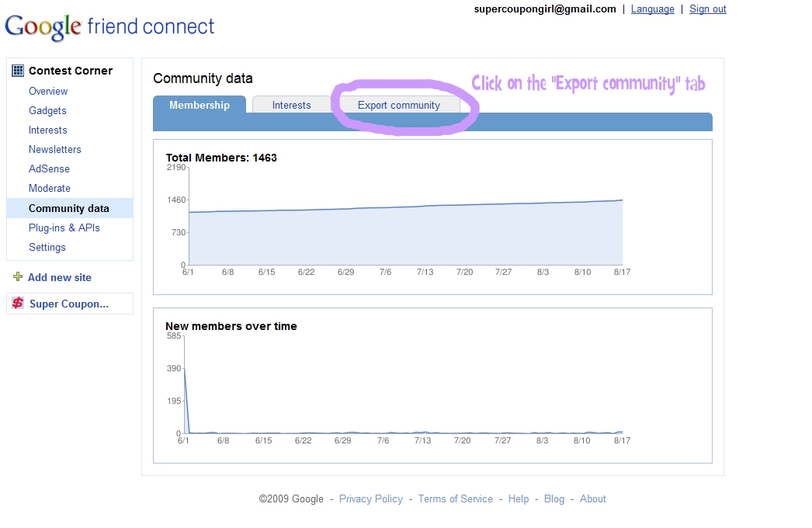Click the red Super Coupon site icon
The width and height of the screenshot is (812, 528).
18,303
